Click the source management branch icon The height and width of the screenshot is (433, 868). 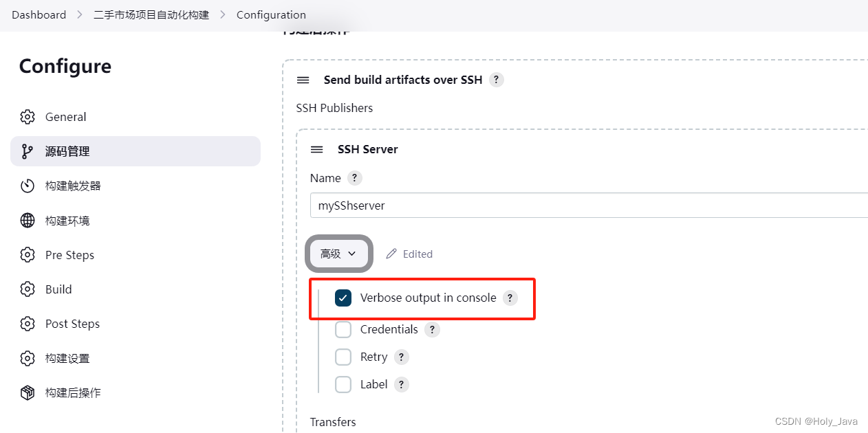(28, 151)
